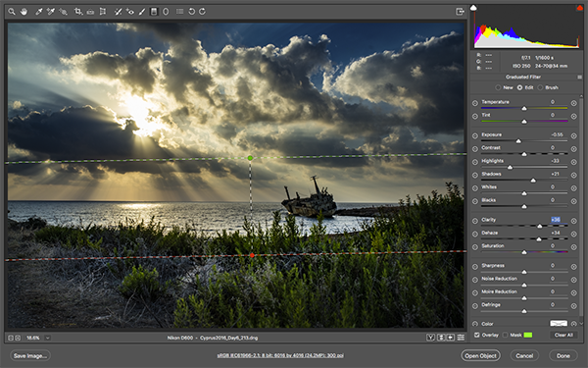Open the zoom level dropdown
This screenshot has height=368, width=588.
click(48, 338)
